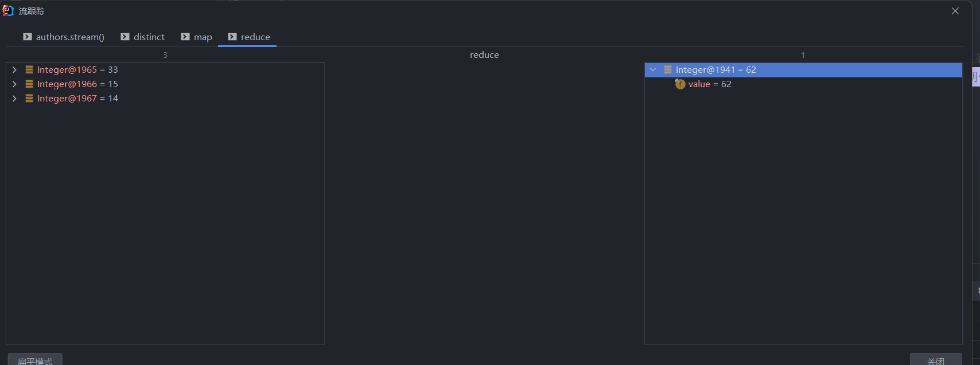
Task: Click the field icon next to value = 62
Action: point(680,84)
